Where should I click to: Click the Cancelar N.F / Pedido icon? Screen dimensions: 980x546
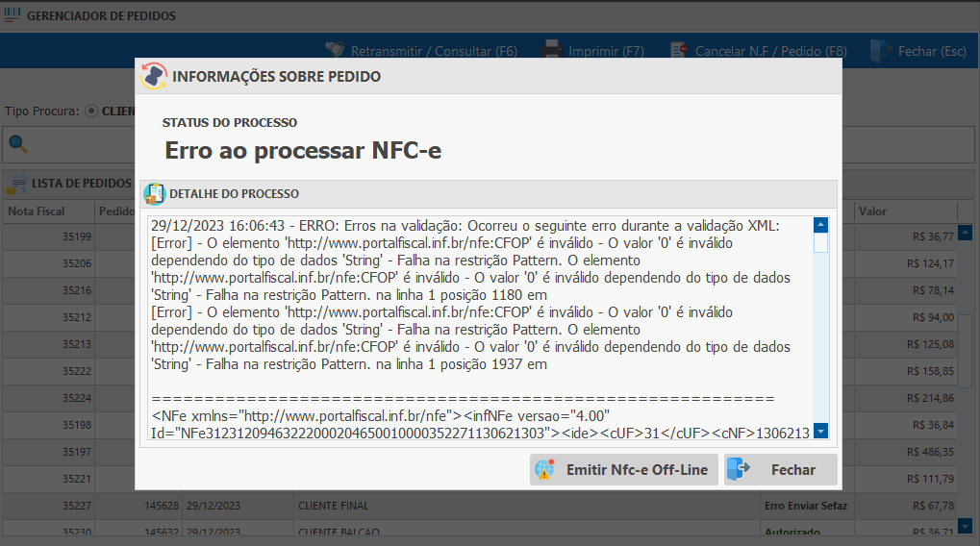678,50
